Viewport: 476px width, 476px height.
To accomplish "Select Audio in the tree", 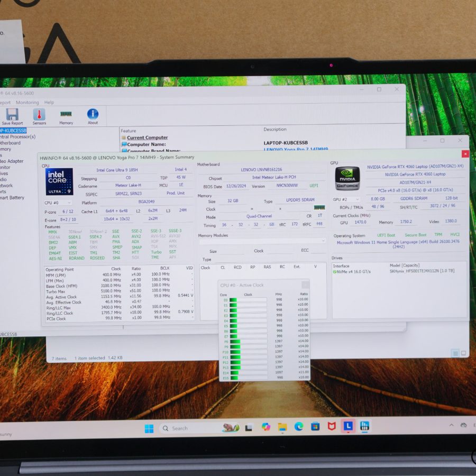I will point(3,179).
